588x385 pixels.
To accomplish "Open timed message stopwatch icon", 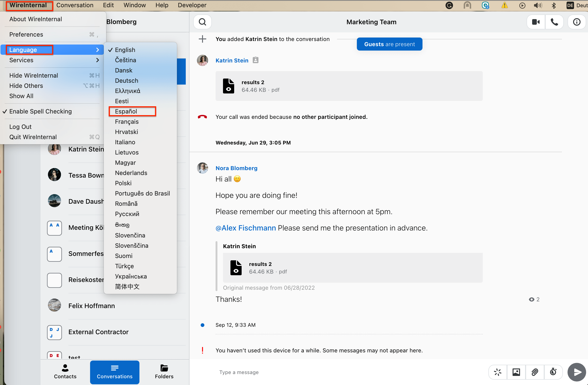I will pos(553,372).
